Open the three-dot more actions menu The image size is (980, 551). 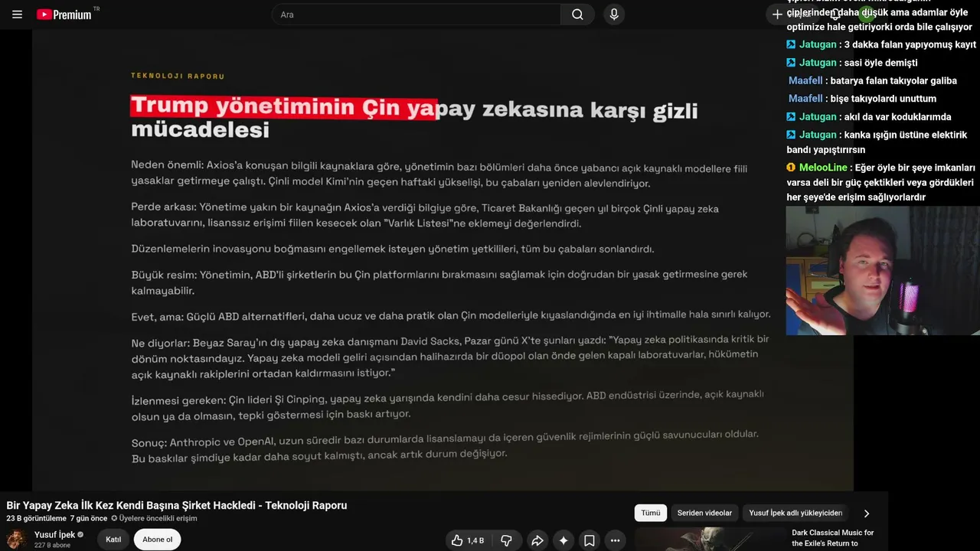tap(615, 540)
